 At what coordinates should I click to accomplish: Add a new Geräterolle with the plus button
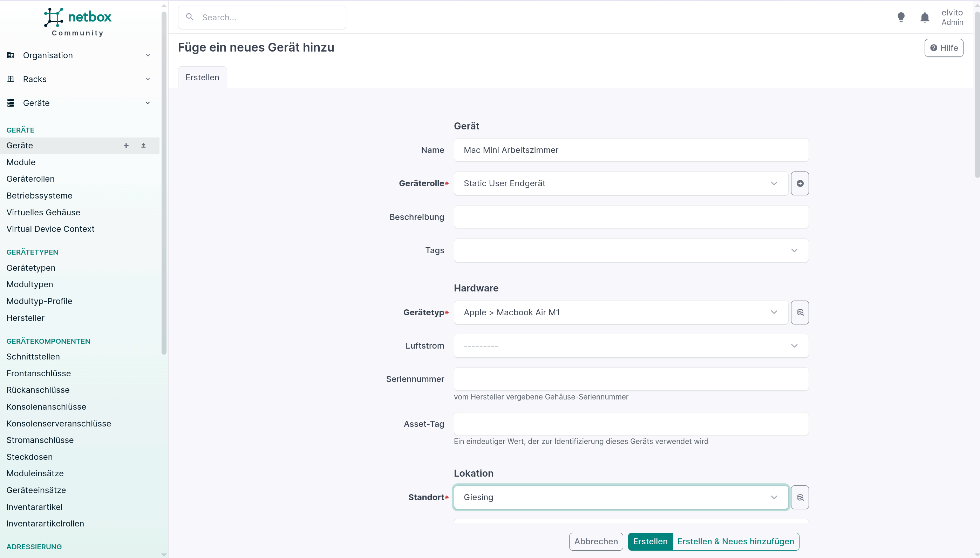tap(799, 183)
